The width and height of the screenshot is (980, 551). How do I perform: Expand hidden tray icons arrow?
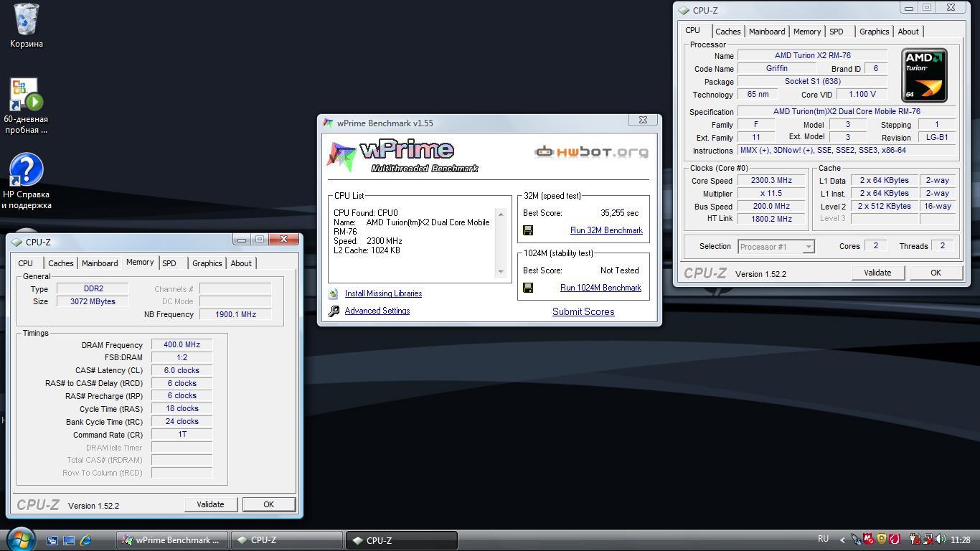tap(842, 540)
